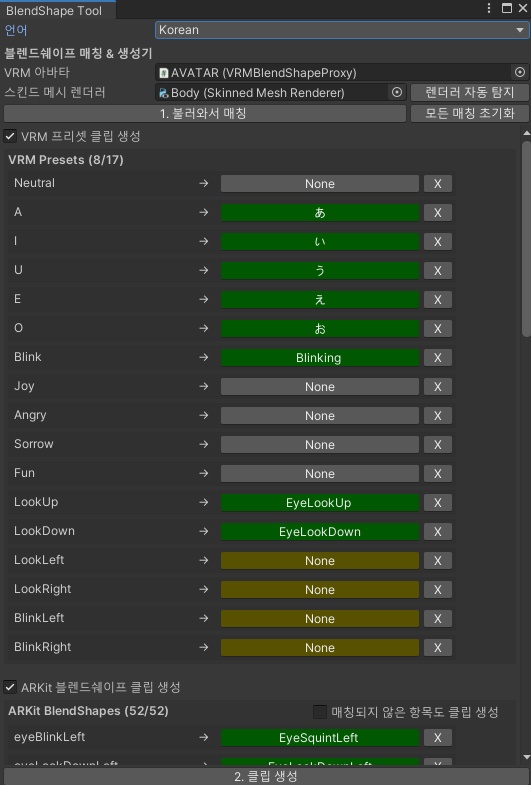Open the BlinkLeft selector showing None
531x785 pixels.
320,619
